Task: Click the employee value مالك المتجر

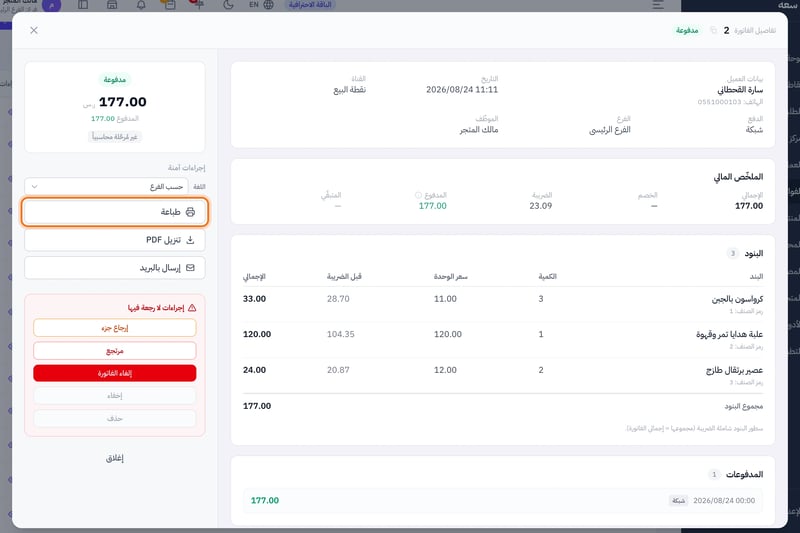Action: tap(479, 130)
